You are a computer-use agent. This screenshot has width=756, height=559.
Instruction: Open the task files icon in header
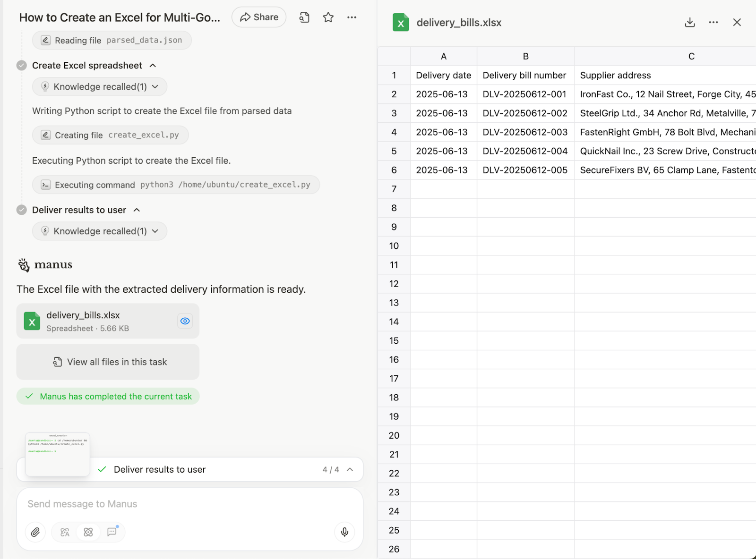tap(304, 17)
